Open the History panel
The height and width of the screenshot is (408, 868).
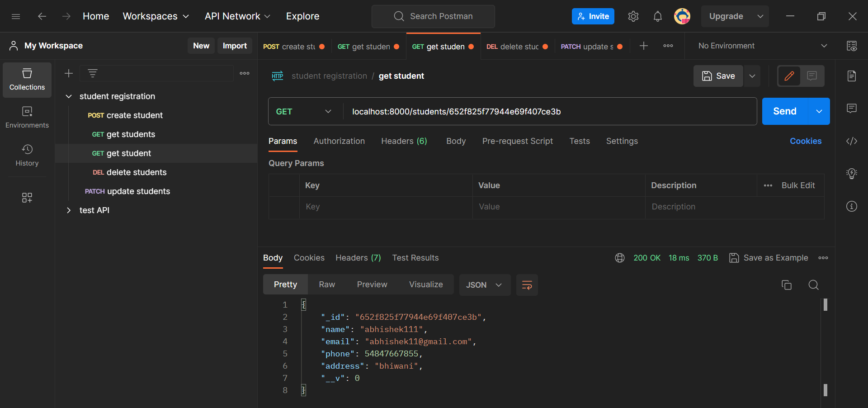(27, 155)
